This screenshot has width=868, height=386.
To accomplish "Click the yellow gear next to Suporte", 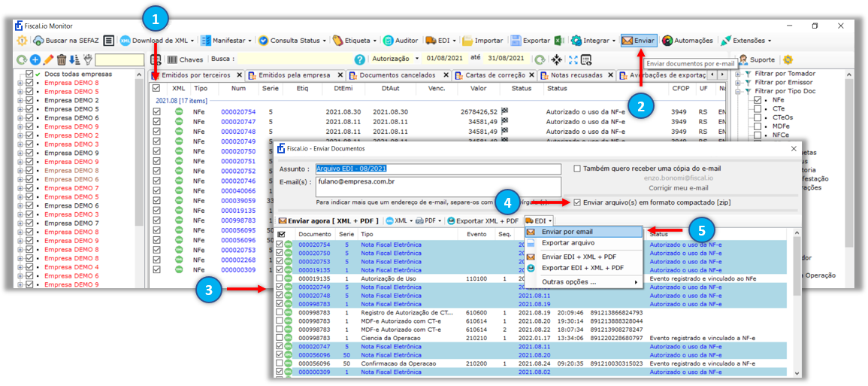I will click(788, 59).
